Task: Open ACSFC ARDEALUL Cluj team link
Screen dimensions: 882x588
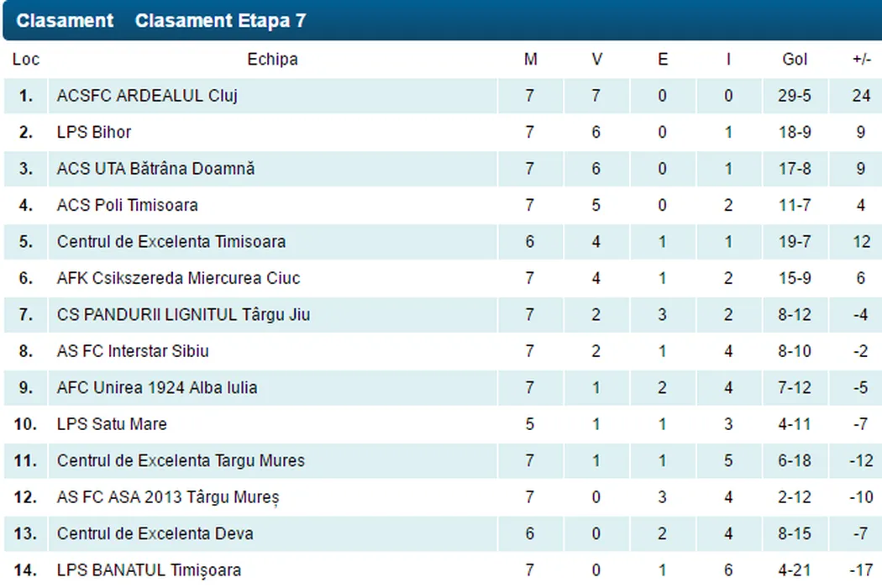Action: (147, 96)
